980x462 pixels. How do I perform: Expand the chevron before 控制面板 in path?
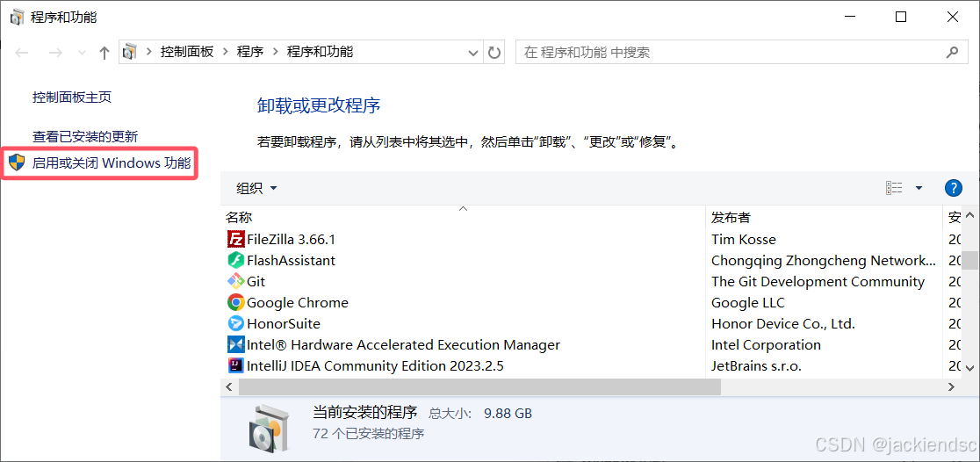click(x=148, y=52)
